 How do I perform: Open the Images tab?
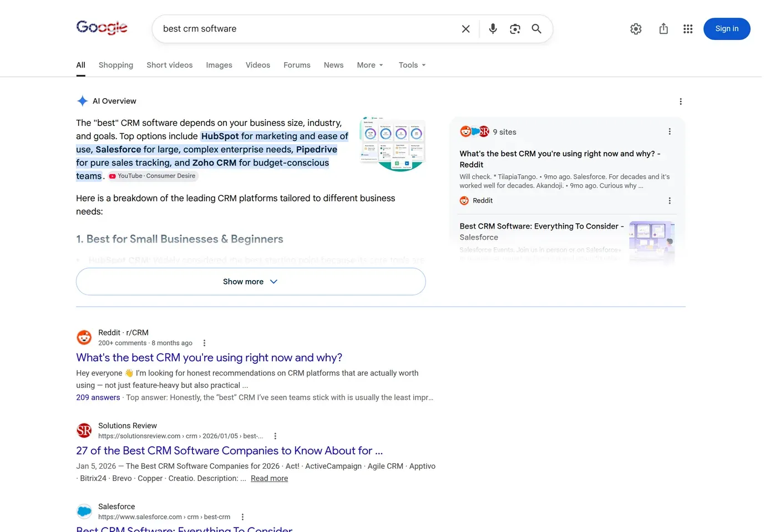tap(219, 65)
